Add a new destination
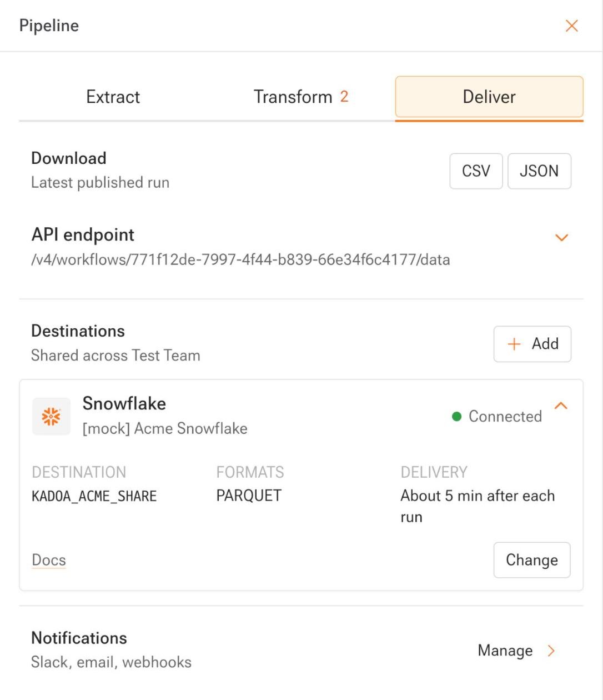 (532, 344)
